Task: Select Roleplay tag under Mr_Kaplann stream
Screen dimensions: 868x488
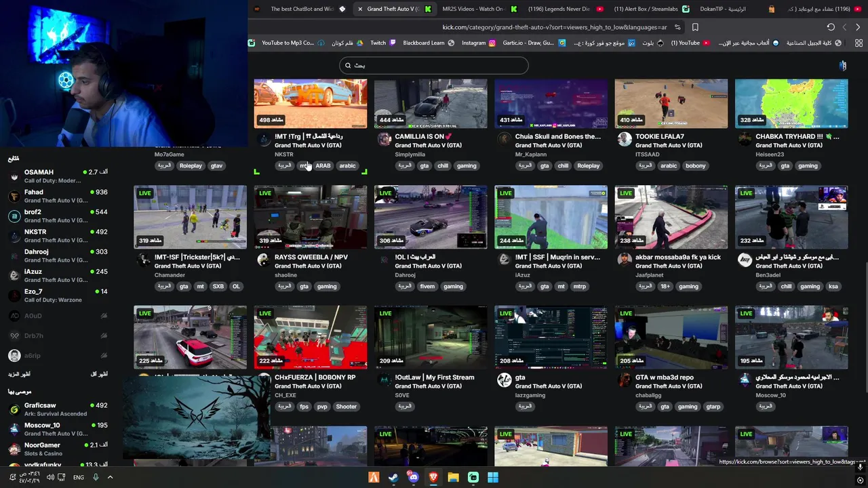Action: point(589,166)
